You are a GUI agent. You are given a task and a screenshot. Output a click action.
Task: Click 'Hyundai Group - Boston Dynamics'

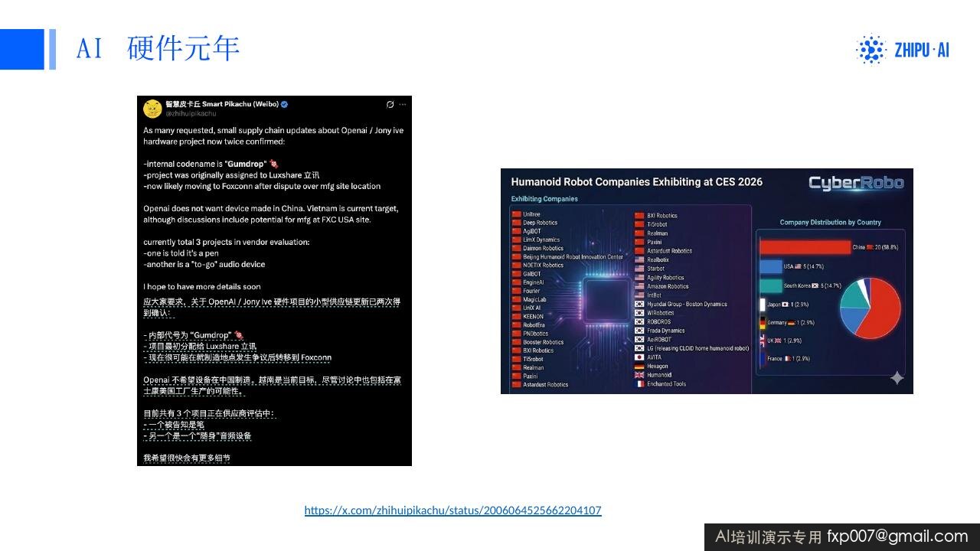coord(687,304)
